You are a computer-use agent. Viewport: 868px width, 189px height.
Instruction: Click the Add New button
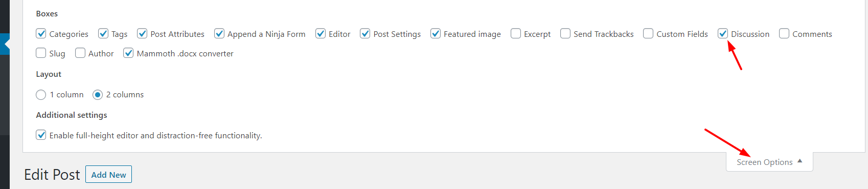(108, 175)
